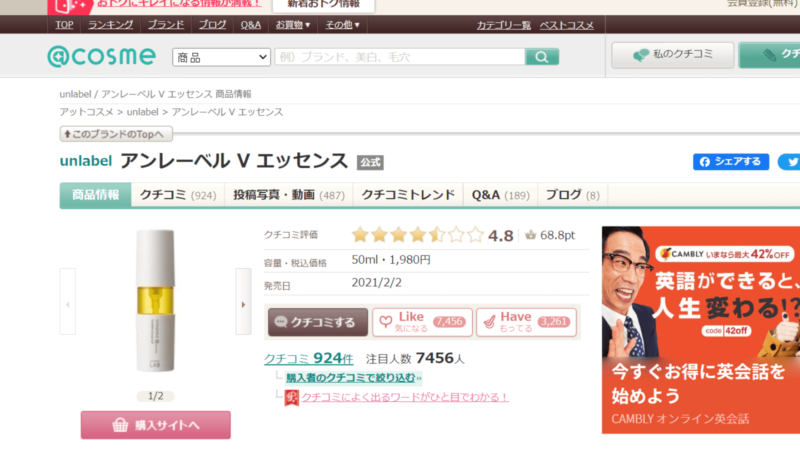Click the 新着おトク情報 tab
800x450 pixels.
[x=323, y=5]
